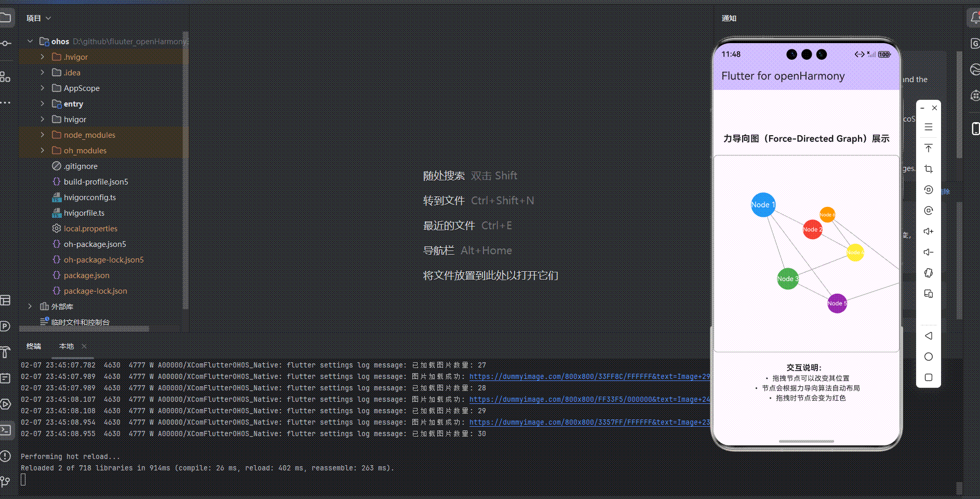
Task: Expand the oh_modules folder
Action: pos(43,150)
